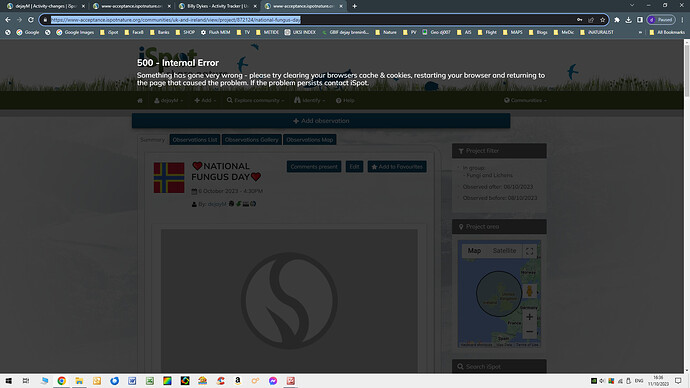The image size is (690, 388).
Task: Add to Favourites with the star button
Action: (x=397, y=167)
